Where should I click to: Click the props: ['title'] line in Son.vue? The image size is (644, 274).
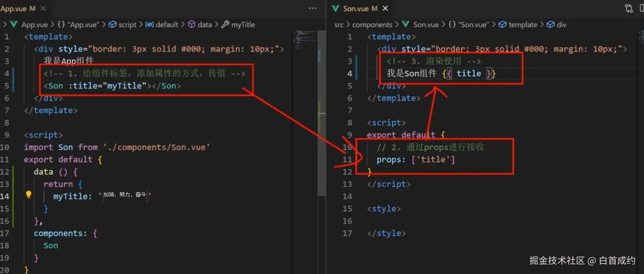pos(416,159)
